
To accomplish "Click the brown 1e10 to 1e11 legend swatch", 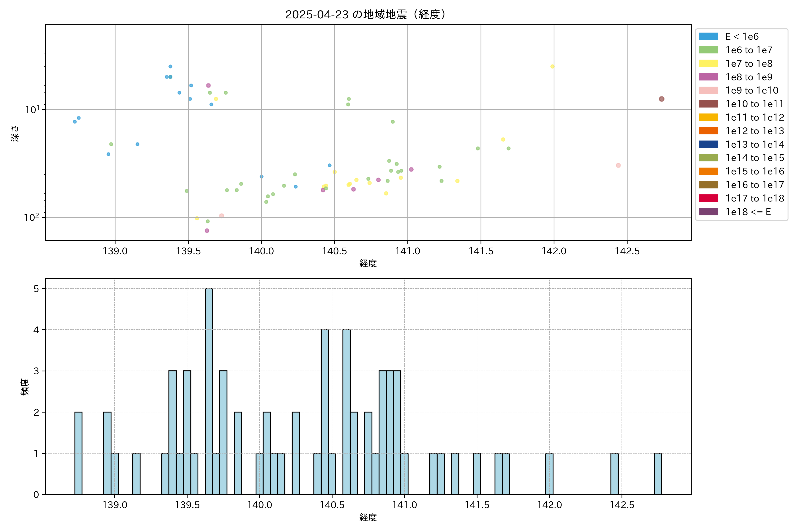I will tap(708, 104).
